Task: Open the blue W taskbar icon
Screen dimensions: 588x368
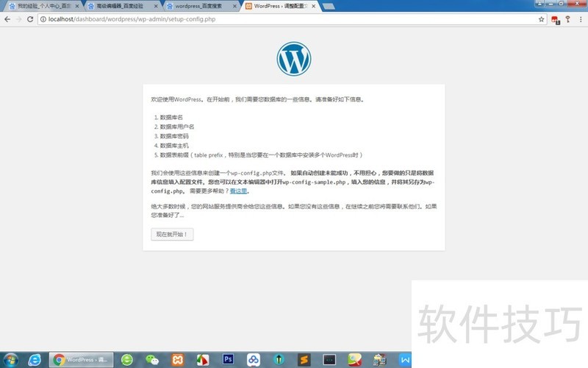Action: [x=405, y=360]
